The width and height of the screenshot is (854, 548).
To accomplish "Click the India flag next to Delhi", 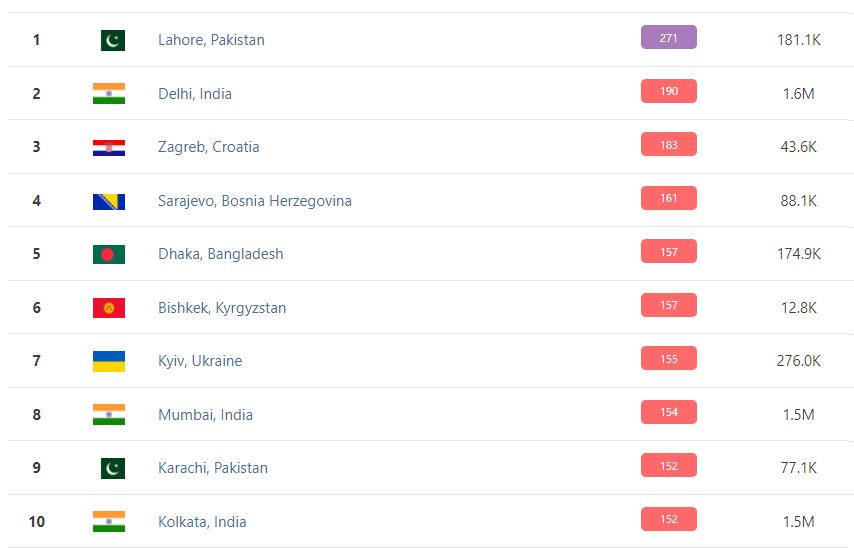I will (109, 94).
